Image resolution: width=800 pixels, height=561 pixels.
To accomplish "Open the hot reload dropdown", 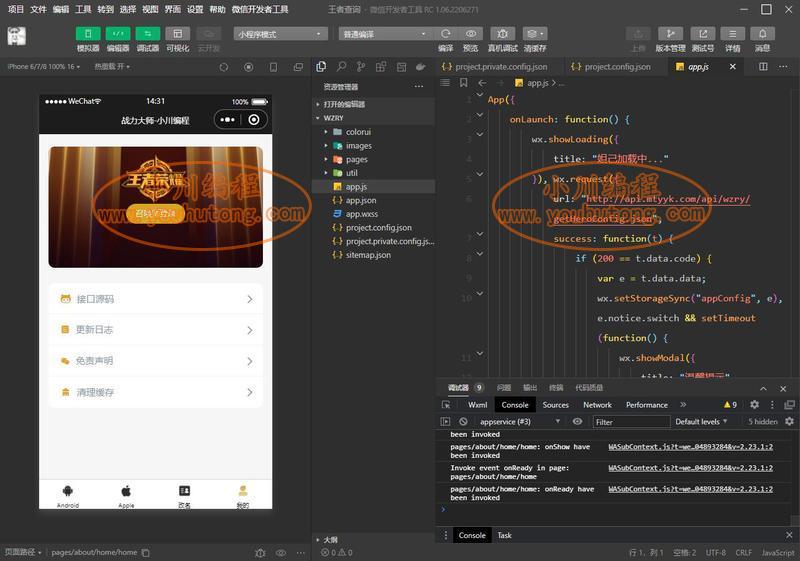I will pos(112,67).
